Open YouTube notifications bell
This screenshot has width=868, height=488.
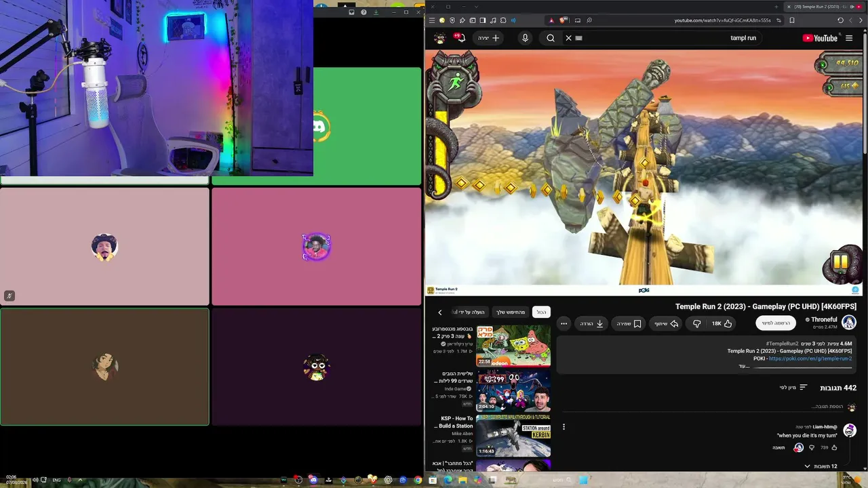(x=461, y=38)
